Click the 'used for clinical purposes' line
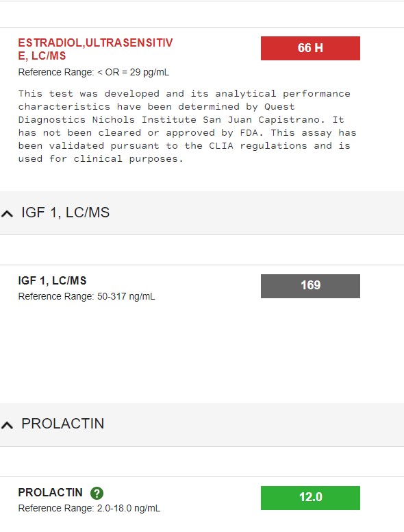The image size is (404, 532). point(101,159)
